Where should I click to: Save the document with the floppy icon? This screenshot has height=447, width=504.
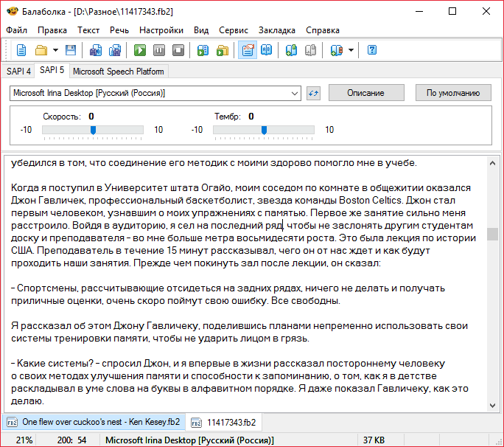point(71,50)
